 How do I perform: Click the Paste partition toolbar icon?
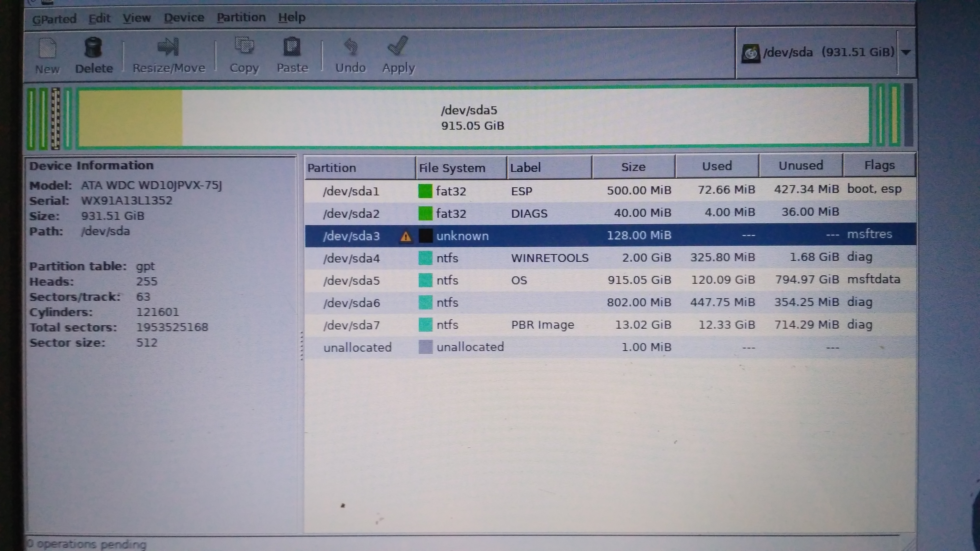(x=292, y=47)
